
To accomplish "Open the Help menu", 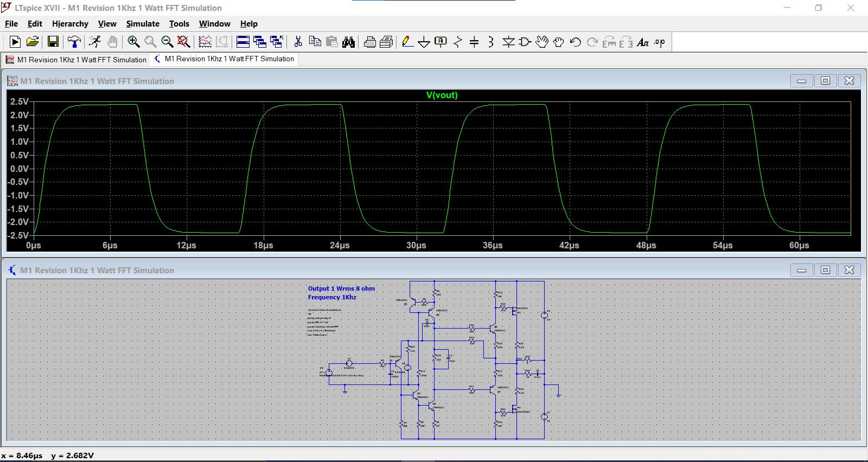I will click(x=249, y=24).
